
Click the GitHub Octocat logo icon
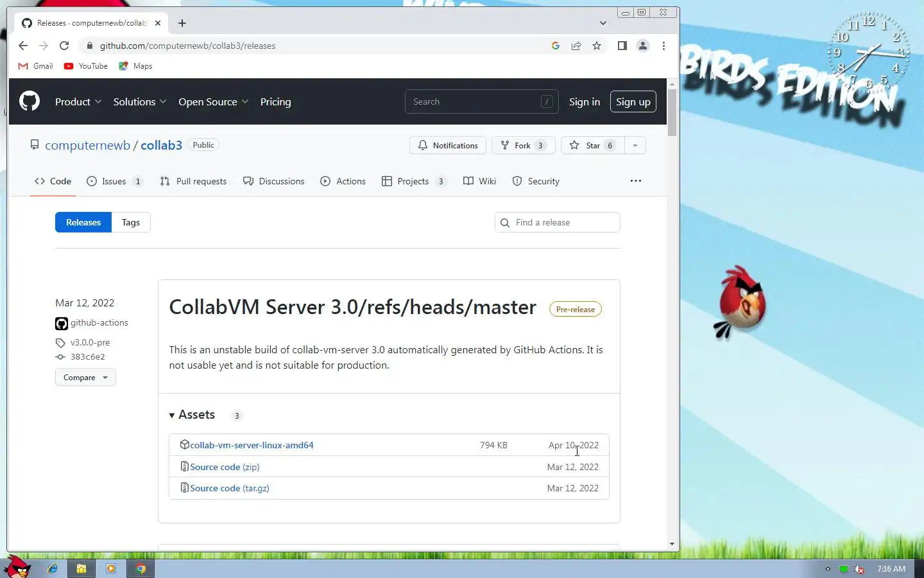click(x=29, y=101)
